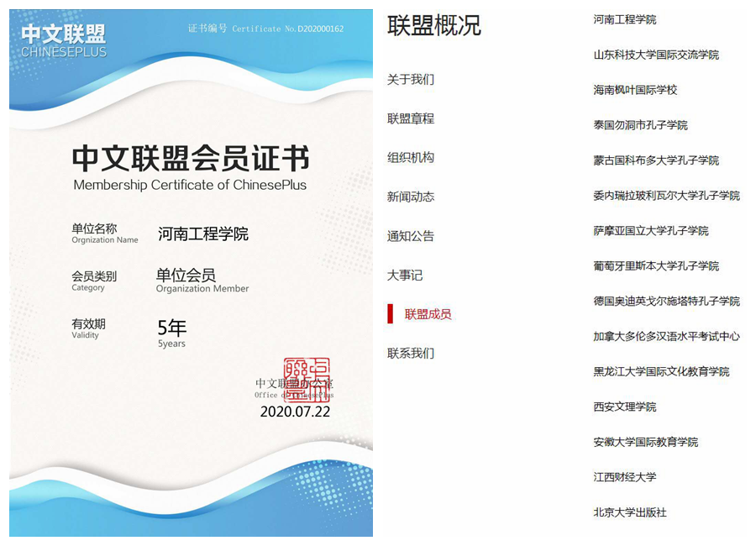Click the certificate number D202000162
This screenshot has height=546, width=756.
tap(321, 29)
